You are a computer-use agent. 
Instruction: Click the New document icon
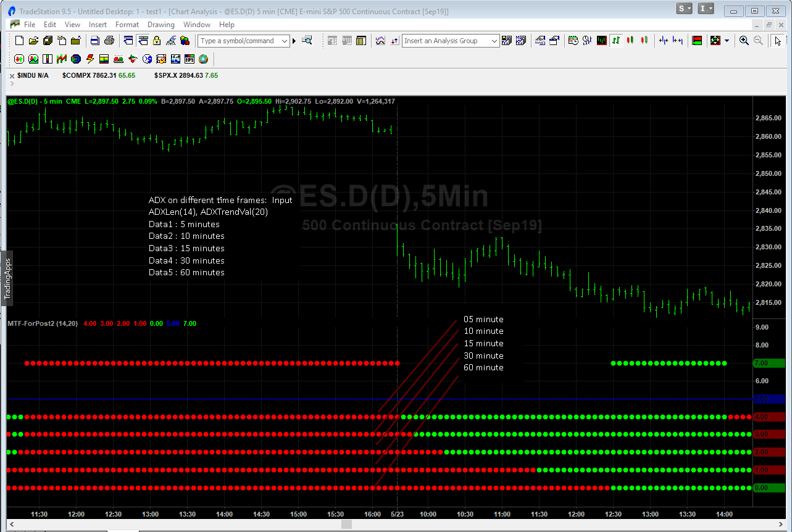[x=19, y=41]
